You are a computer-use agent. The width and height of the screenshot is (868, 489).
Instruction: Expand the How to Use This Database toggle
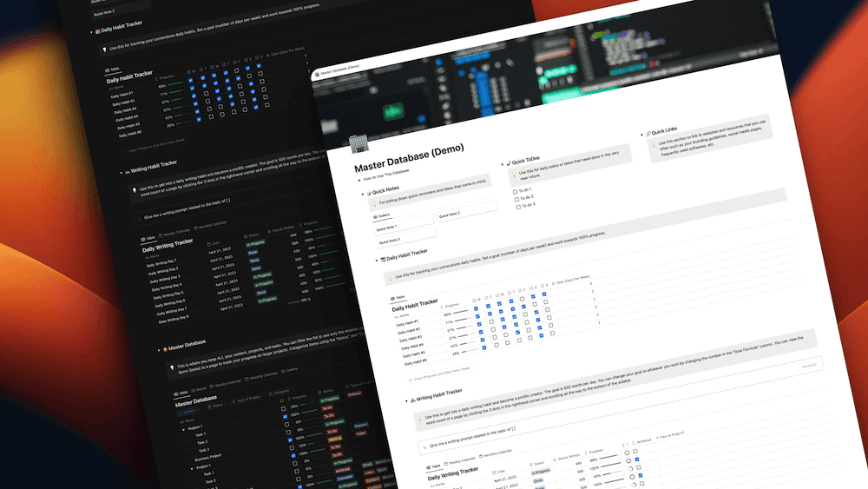tap(359, 180)
